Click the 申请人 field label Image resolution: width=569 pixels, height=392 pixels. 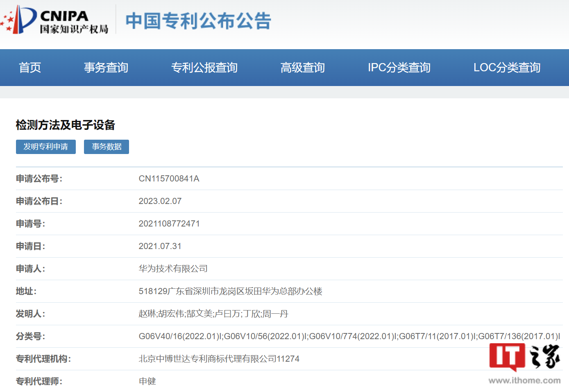tap(30, 269)
